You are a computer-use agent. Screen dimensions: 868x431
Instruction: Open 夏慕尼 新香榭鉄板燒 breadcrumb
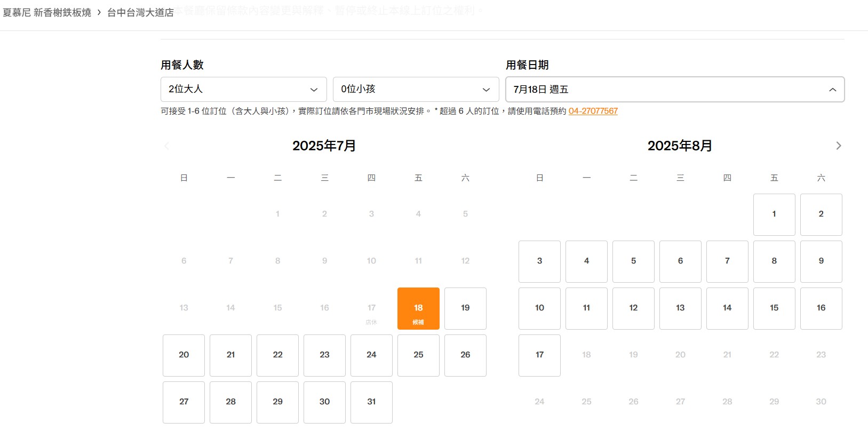click(47, 12)
